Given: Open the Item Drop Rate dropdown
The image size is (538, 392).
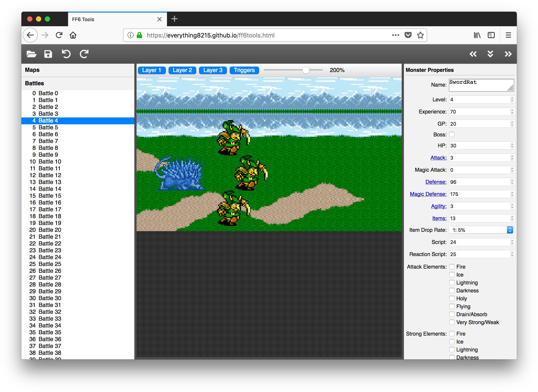Looking at the screenshot, I should (x=481, y=230).
